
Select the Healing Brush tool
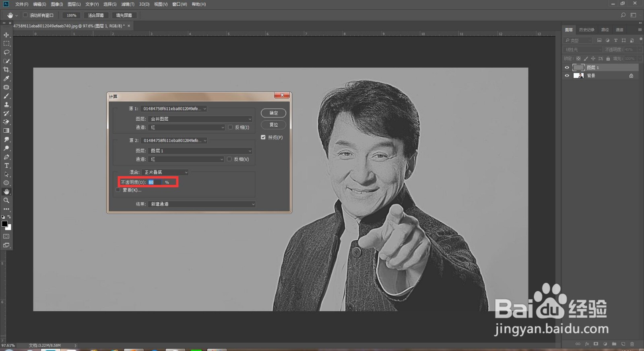tap(6, 87)
